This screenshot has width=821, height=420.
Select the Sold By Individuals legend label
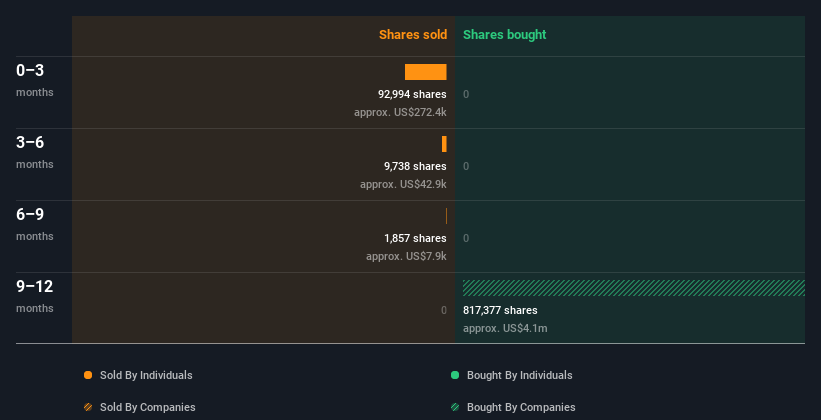click(x=146, y=375)
